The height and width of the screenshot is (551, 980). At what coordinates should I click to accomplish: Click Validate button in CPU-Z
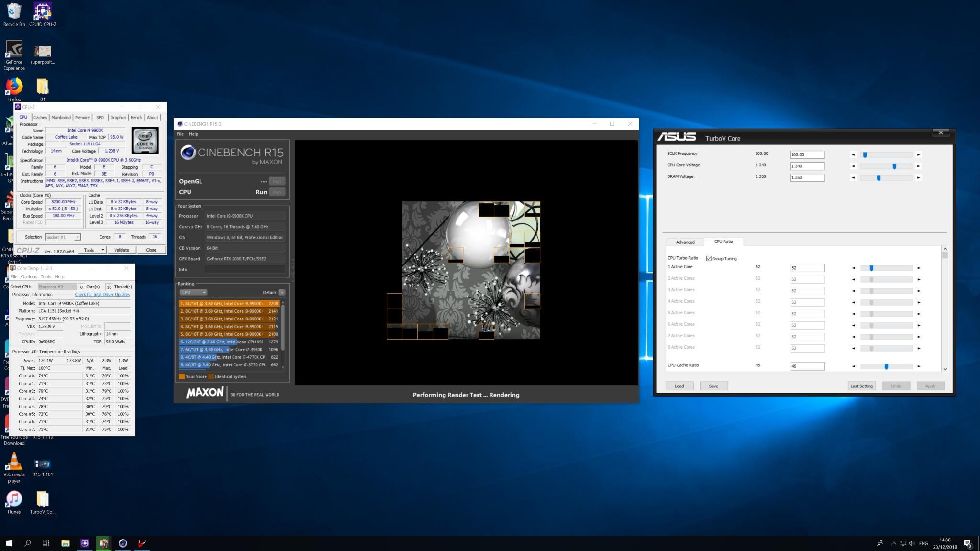[122, 250]
